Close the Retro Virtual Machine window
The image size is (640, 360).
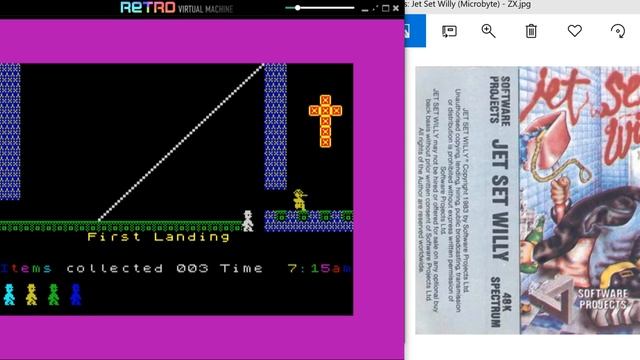(396, 8)
